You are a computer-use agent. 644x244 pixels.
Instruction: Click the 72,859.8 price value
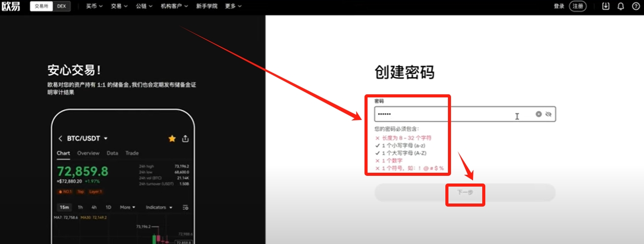[x=82, y=171]
